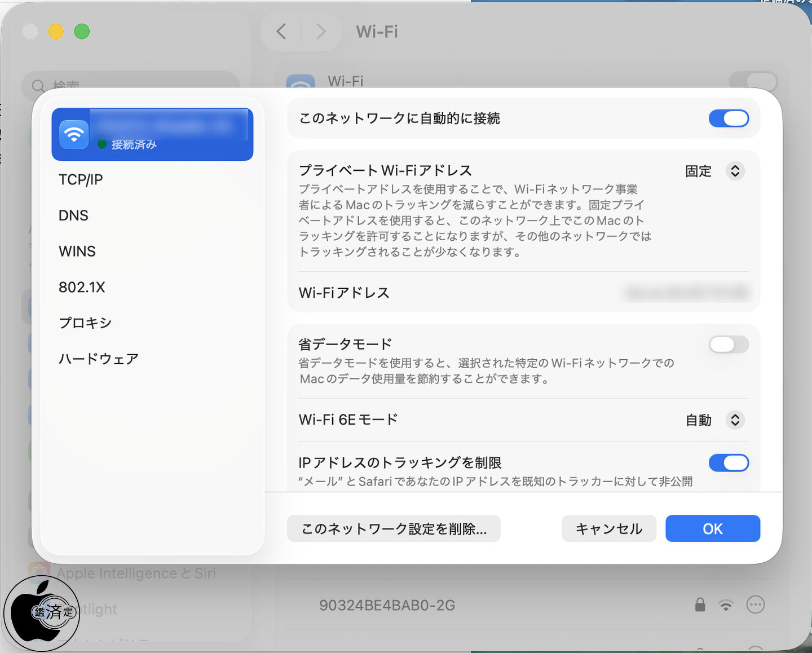The width and height of the screenshot is (812, 653).
Task: Enable the 省データモード switch
Action: pos(729,344)
